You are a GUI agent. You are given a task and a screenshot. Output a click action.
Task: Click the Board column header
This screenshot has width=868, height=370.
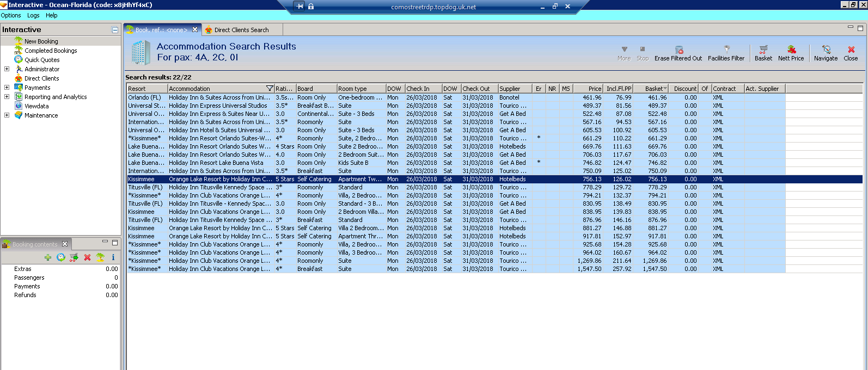click(x=316, y=88)
